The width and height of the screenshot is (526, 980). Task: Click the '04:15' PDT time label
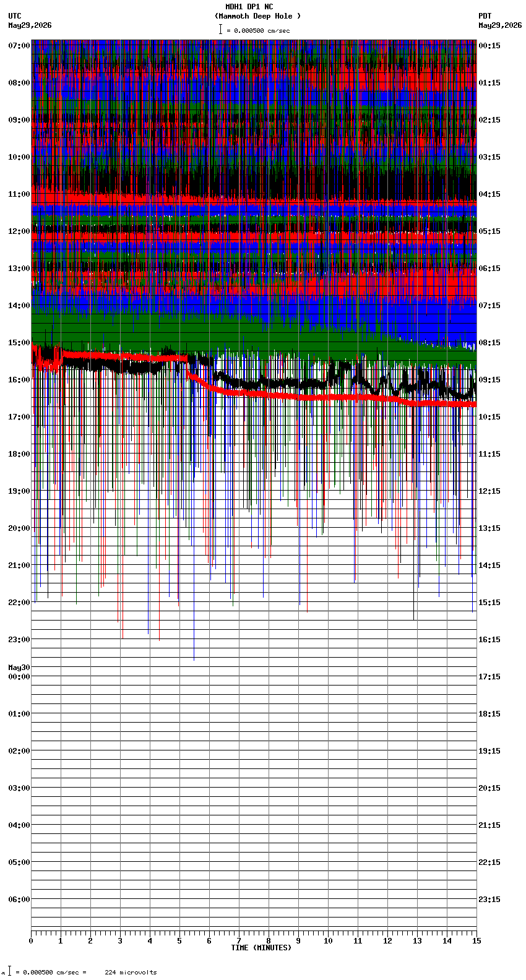click(489, 194)
